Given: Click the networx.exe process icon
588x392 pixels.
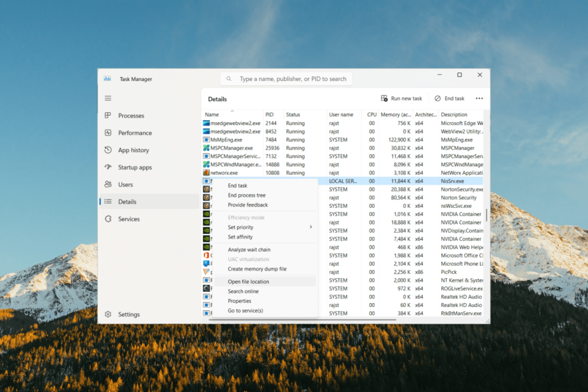Looking at the screenshot, I should (x=206, y=173).
